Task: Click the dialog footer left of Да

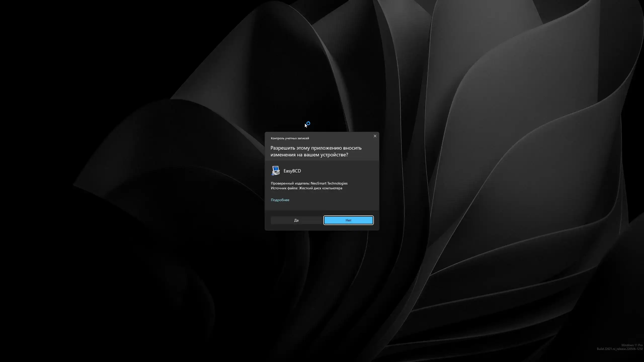Action: [268, 220]
